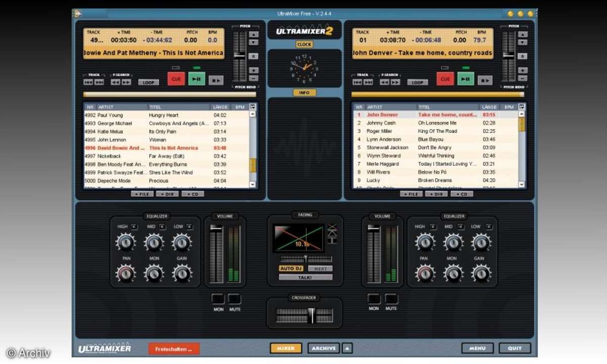Skip to previous track on right deck
Viewport: 607px width, 364px height.
[x=358, y=82]
